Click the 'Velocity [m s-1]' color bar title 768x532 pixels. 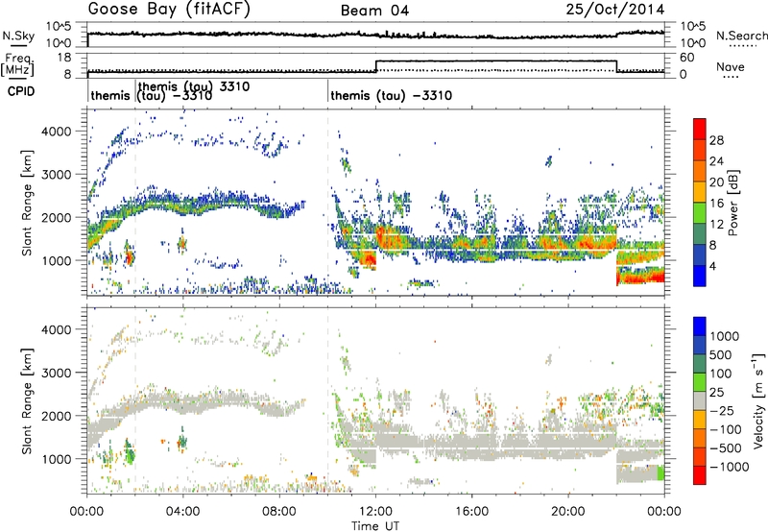(758, 400)
